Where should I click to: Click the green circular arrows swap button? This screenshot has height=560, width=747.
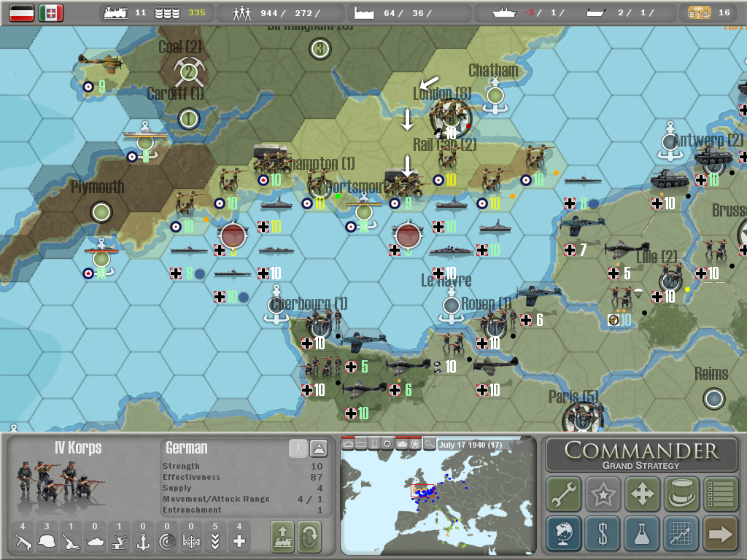309,537
